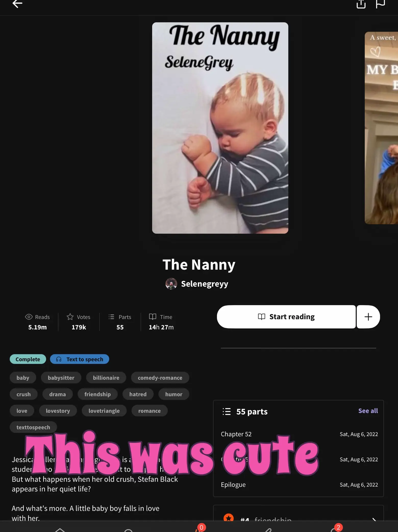Select the comedy-romance tag

pyautogui.click(x=160, y=377)
